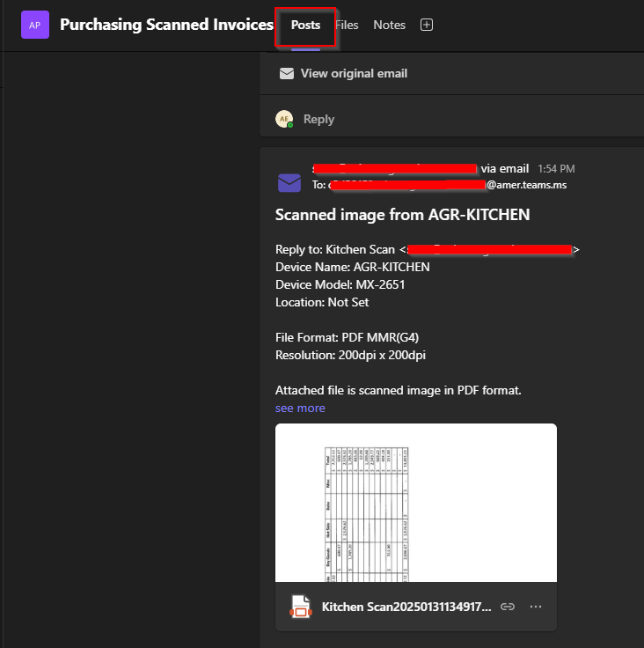644x648 pixels.
Task: Click the Location: Not Set line
Action: (322, 303)
